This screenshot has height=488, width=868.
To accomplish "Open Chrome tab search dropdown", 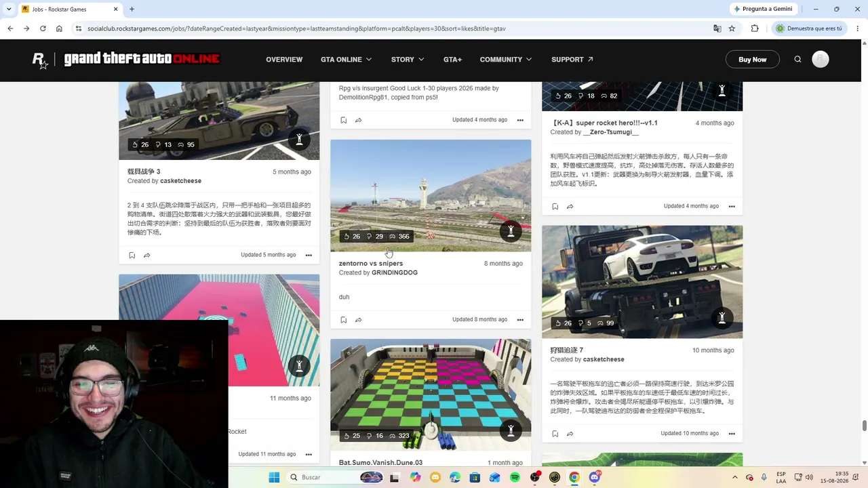I will 9,9.
